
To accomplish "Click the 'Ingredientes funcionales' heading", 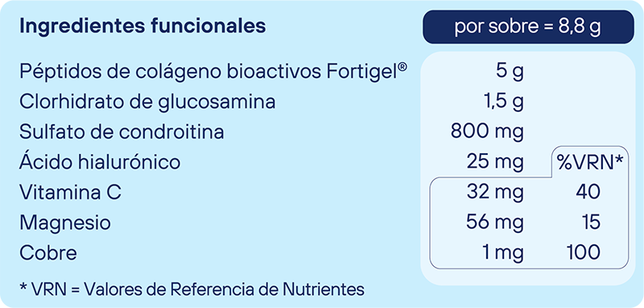I will (x=142, y=26).
